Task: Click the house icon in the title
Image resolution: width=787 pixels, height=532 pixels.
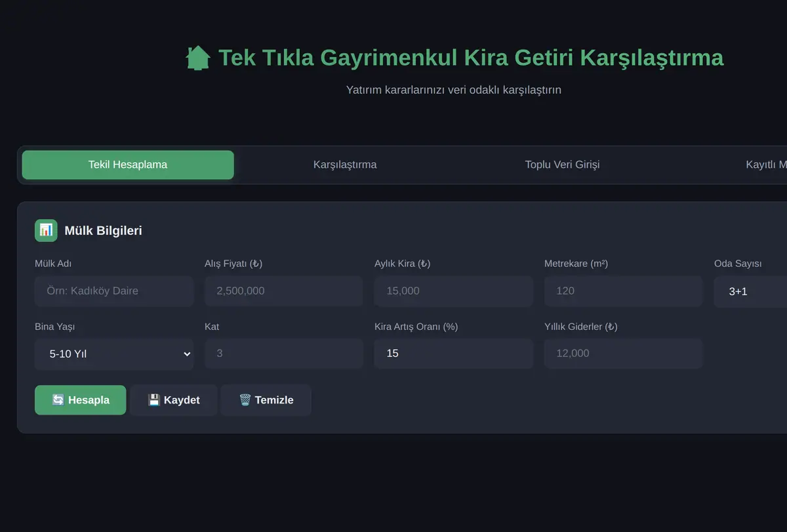Action: [198, 58]
